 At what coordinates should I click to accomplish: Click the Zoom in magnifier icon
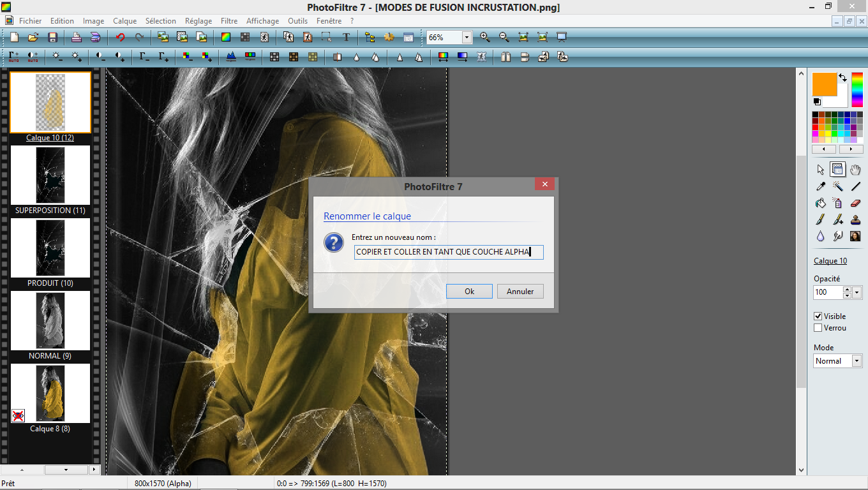[x=485, y=38]
